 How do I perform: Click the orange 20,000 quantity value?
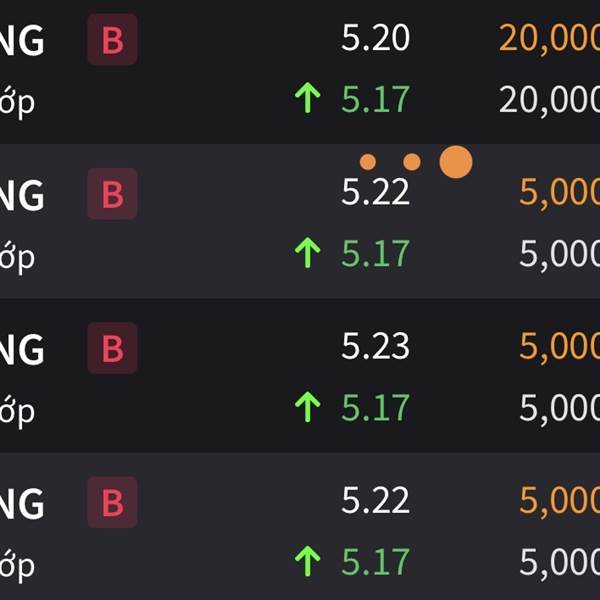click(549, 39)
